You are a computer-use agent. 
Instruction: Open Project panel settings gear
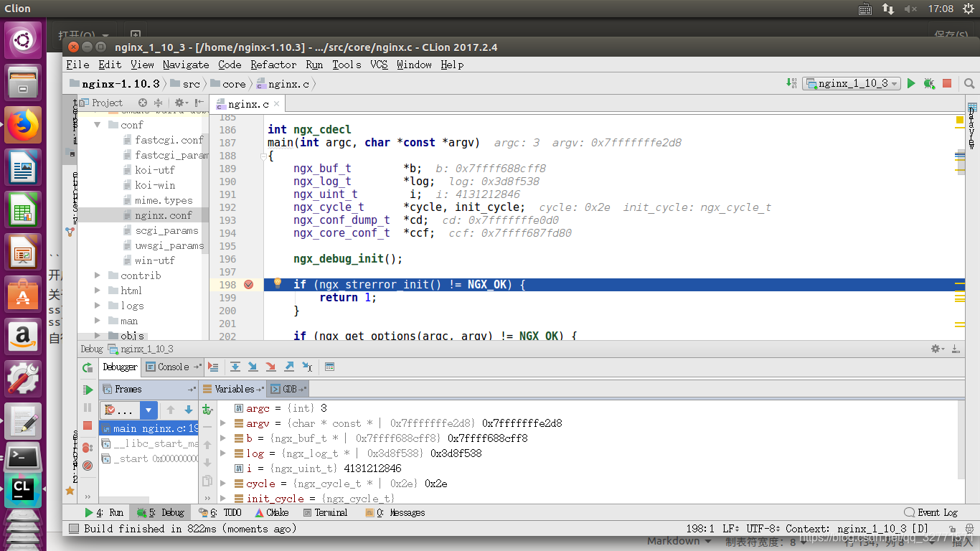click(180, 103)
